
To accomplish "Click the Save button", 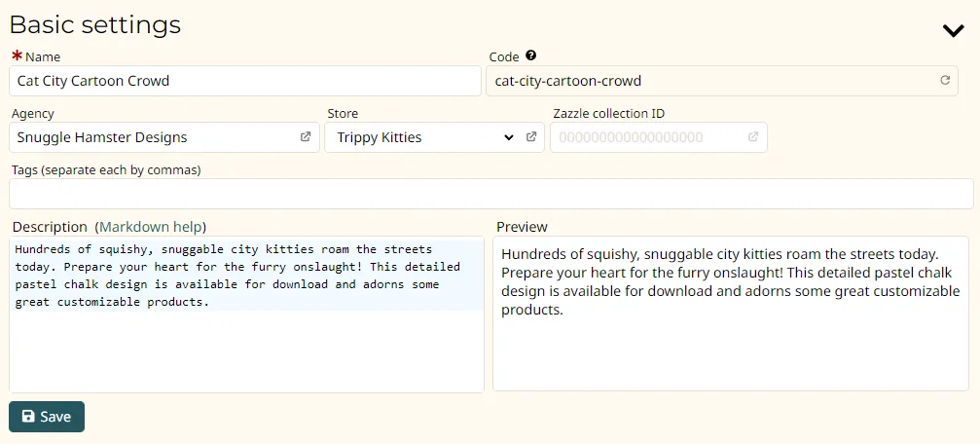I will (x=47, y=417).
